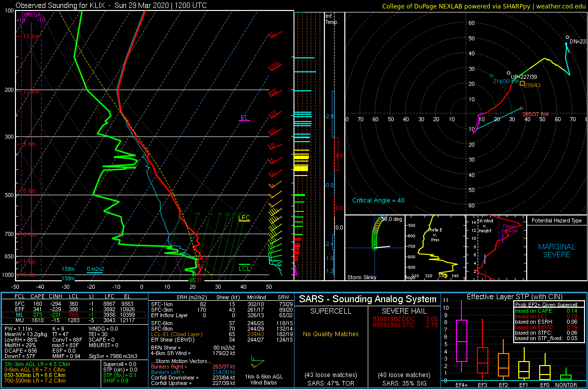
Task: Click '700-500mb LR = 7.2 C/km'
Action: pyautogui.click(x=35, y=381)
